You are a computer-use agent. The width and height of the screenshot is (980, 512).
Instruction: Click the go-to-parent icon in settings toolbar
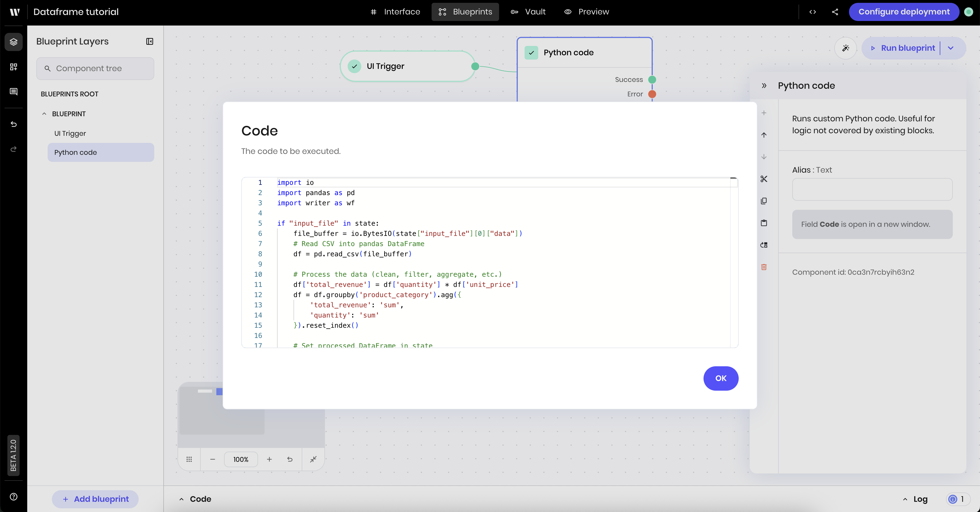764,245
